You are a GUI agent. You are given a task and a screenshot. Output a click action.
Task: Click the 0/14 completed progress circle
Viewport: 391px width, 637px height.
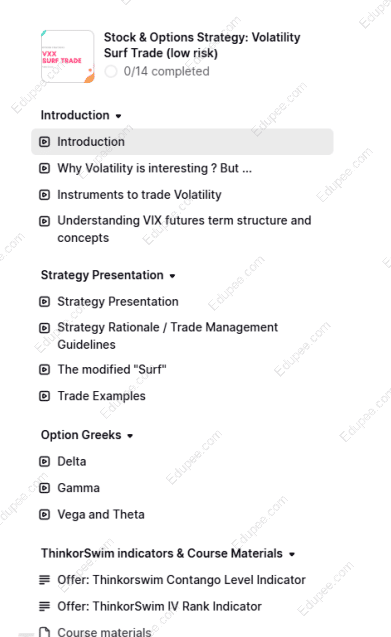pos(111,72)
